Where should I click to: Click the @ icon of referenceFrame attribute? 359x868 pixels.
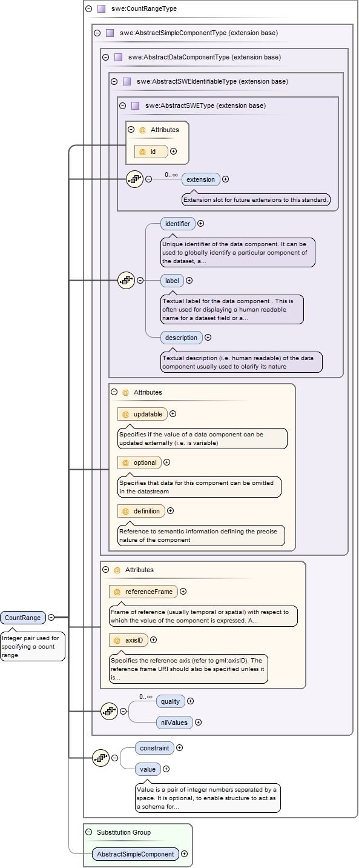coord(117,592)
